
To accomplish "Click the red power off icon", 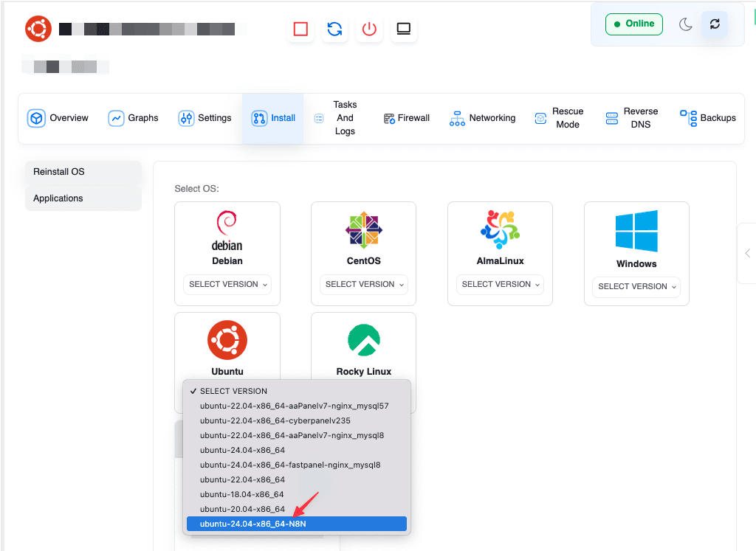I will [369, 29].
